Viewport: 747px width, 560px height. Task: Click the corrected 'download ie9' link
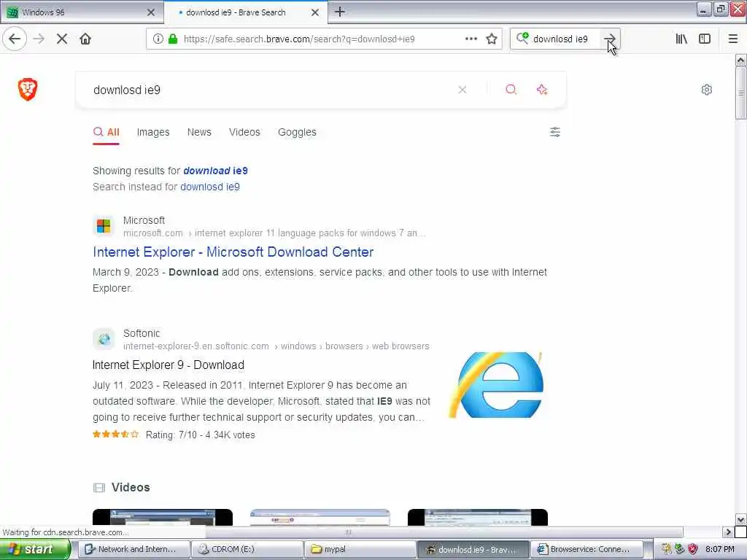point(215,171)
